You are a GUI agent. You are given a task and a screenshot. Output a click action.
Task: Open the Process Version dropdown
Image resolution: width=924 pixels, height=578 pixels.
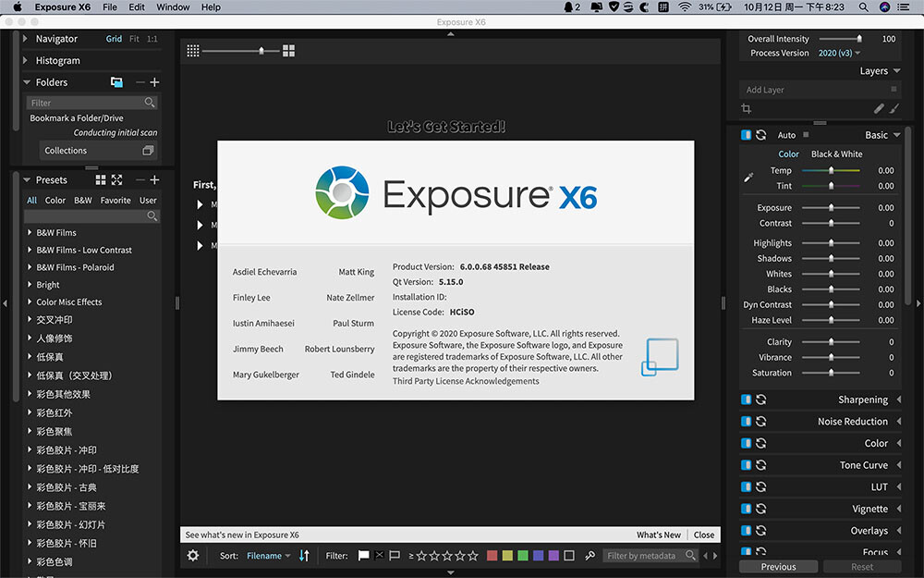click(839, 53)
